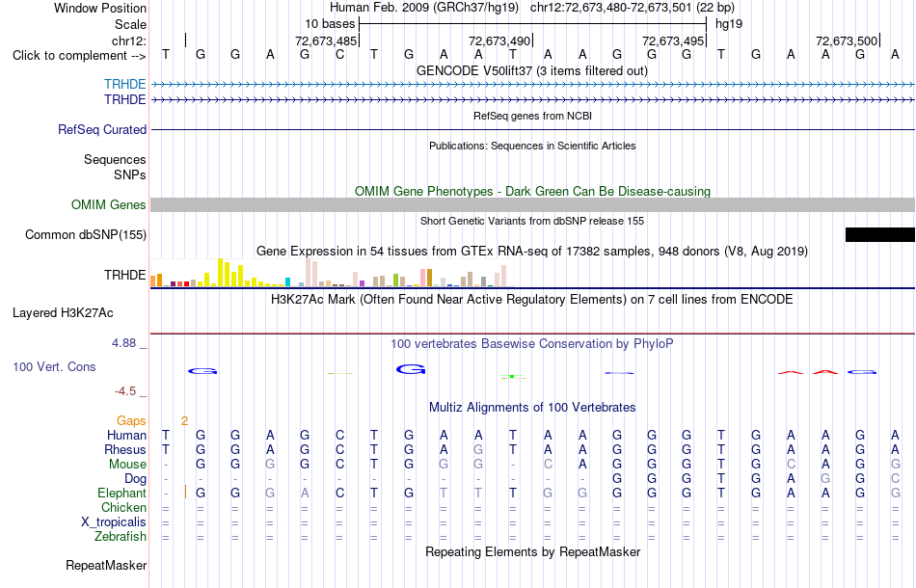Open the dark-blue TRHDE GENCODE transcript label
The height and width of the screenshot is (588, 916).
125,100
